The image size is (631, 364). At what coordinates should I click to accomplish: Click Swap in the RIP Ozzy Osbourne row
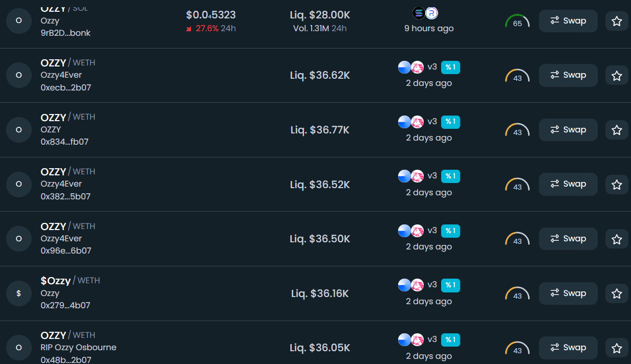[568, 348]
